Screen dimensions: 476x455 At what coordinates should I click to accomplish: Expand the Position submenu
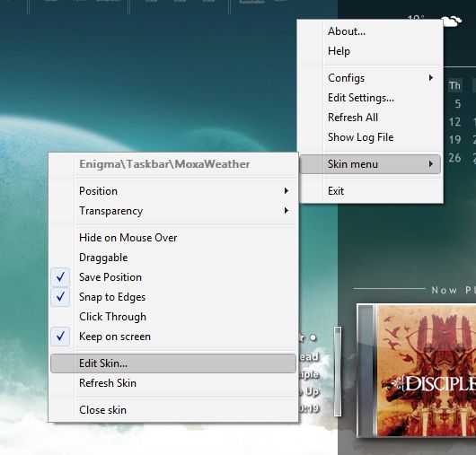[x=173, y=191]
